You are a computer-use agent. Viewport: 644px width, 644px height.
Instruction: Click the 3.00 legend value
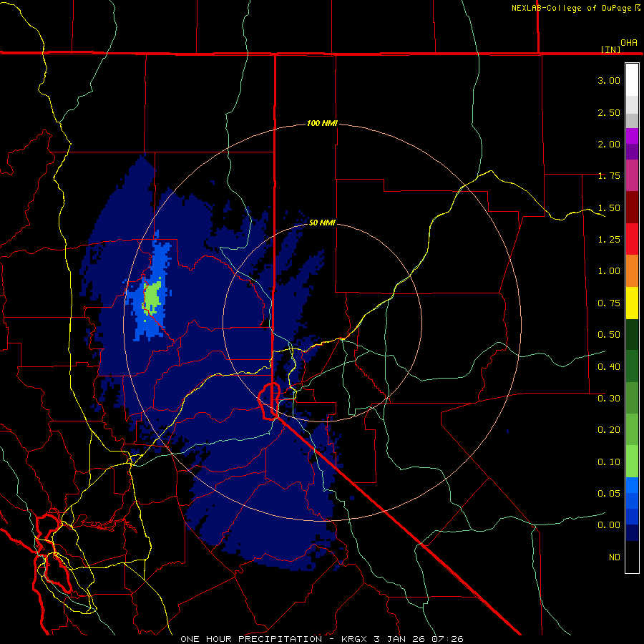tap(609, 80)
